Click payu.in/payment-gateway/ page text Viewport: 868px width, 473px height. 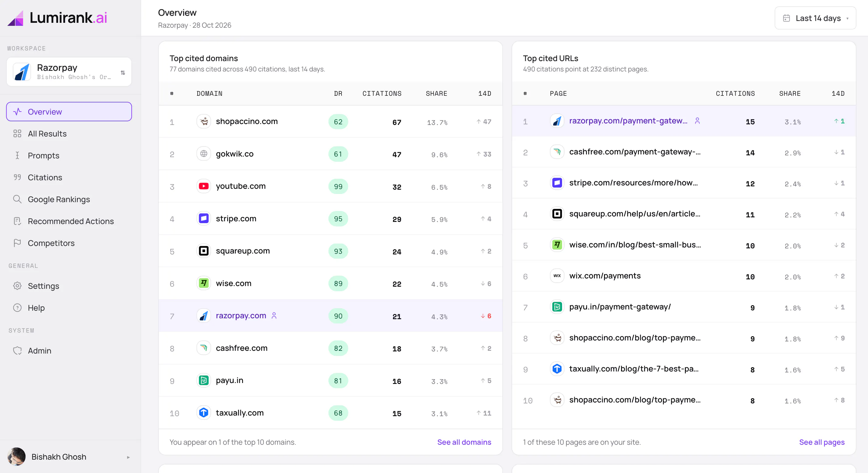point(620,307)
